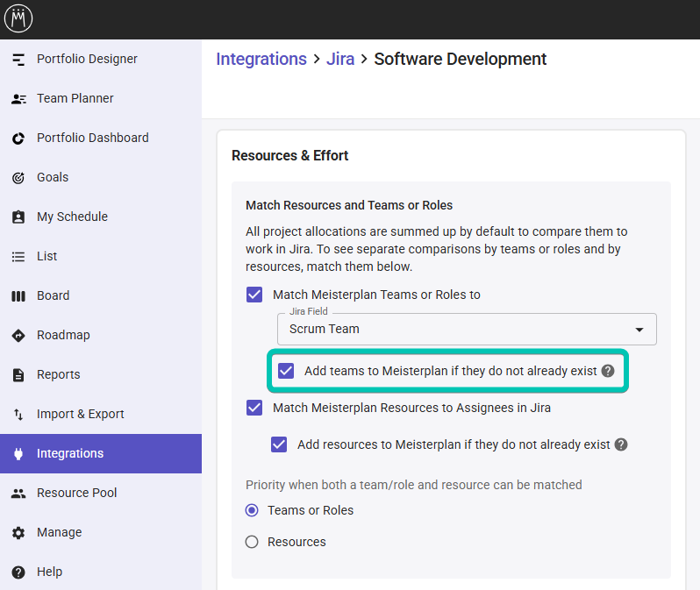Show help tooltip for Add resources option
This screenshot has height=590, width=700.
[621, 444]
